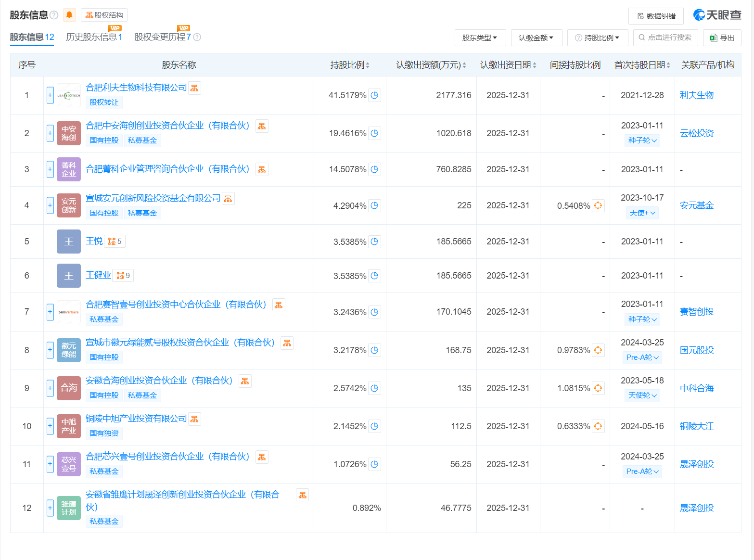Expand row for 合肥中安海创创业投资合伙企业

click(50, 133)
